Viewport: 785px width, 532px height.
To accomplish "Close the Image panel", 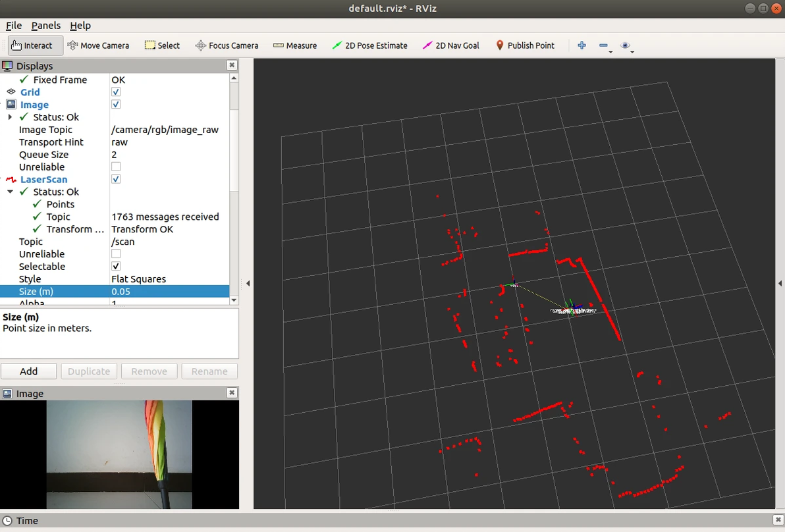I will coord(232,393).
